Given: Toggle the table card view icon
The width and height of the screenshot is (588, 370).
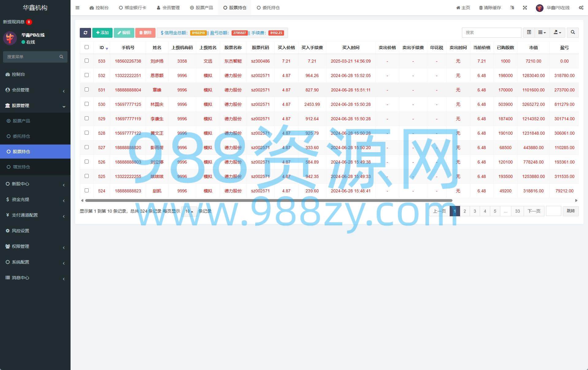Looking at the screenshot, I should [529, 32].
